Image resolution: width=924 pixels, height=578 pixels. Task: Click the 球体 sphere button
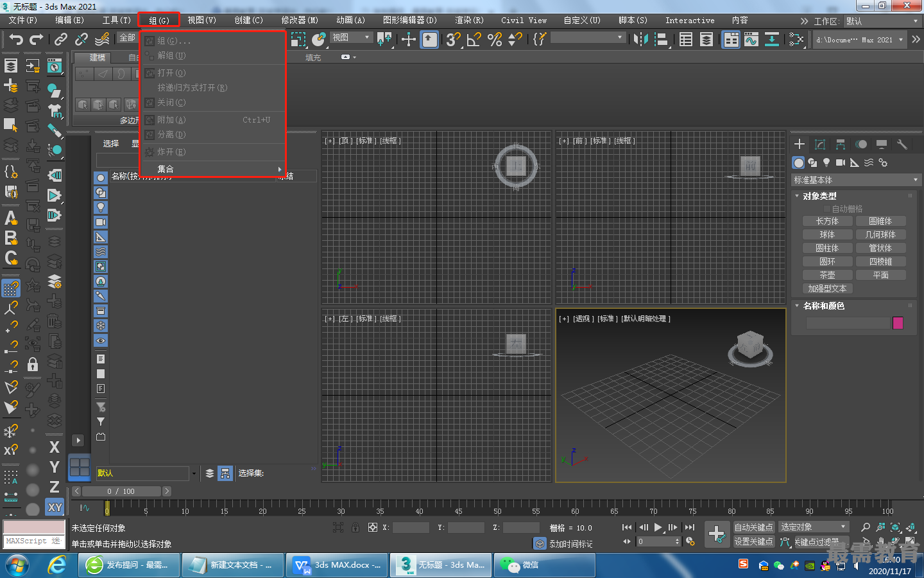point(827,234)
